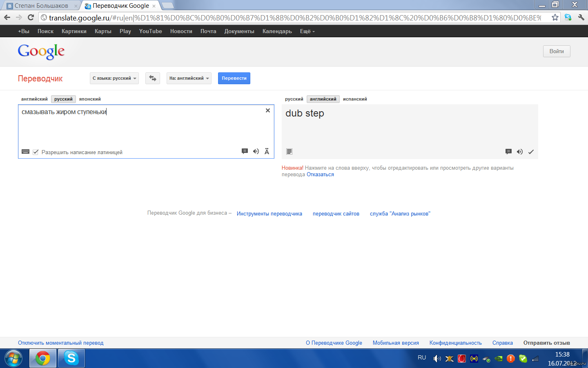Open YouTube from the Google top bar

tap(150, 31)
